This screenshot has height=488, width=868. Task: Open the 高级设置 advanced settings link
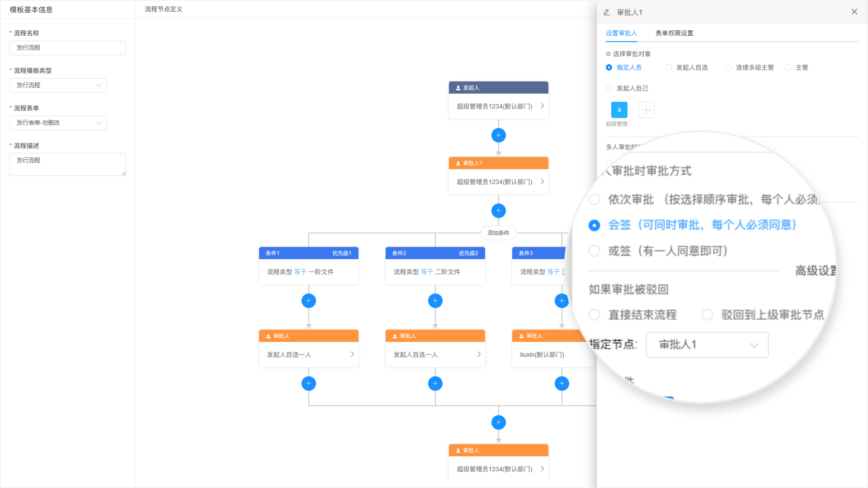pos(815,270)
